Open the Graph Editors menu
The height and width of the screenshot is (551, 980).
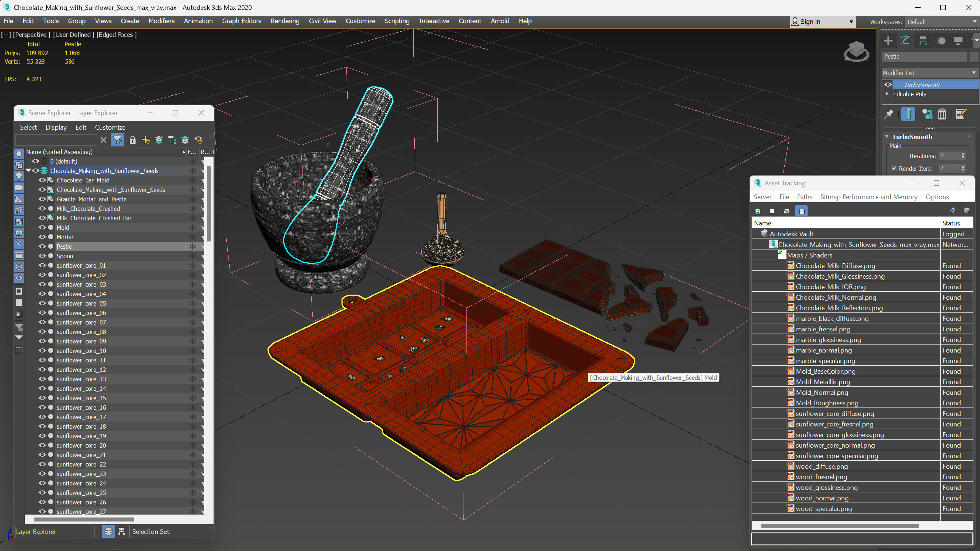tap(242, 21)
